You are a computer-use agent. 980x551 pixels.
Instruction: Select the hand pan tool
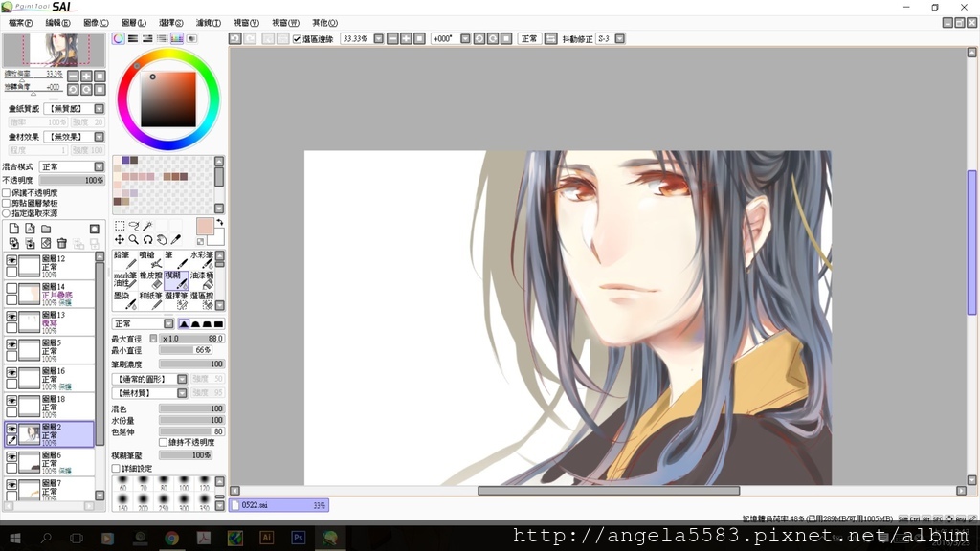click(162, 239)
